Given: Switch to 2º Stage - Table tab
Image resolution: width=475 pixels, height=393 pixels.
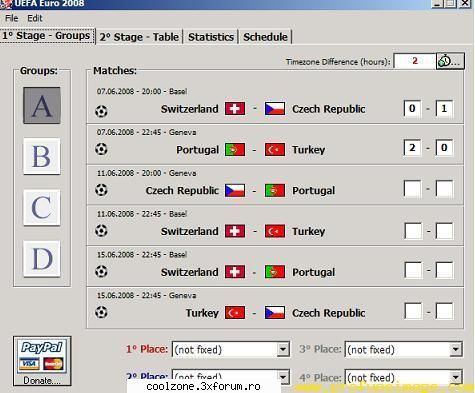Looking at the screenshot, I should coord(139,37).
